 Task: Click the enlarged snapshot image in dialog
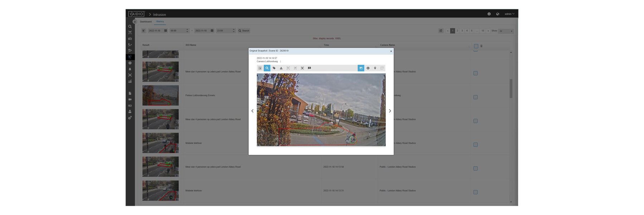[x=321, y=110]
